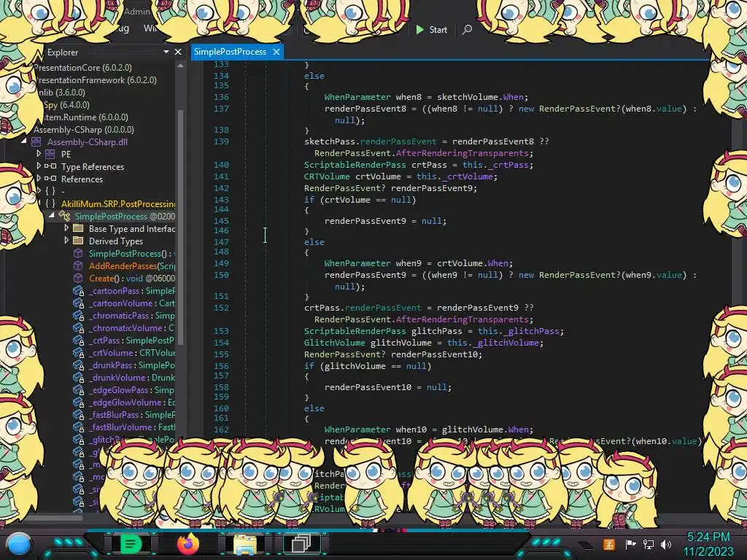Launch Firefox from the taskbar

[x=187, y=544]
